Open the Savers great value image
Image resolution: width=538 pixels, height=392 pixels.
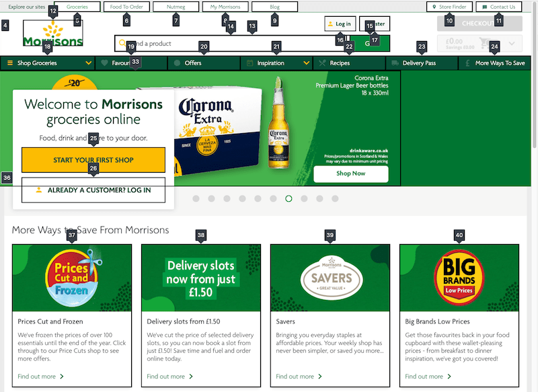coord(330,278)
